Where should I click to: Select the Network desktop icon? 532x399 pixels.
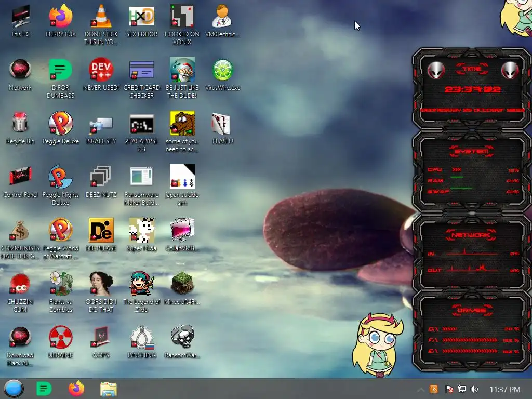point(20,75)
